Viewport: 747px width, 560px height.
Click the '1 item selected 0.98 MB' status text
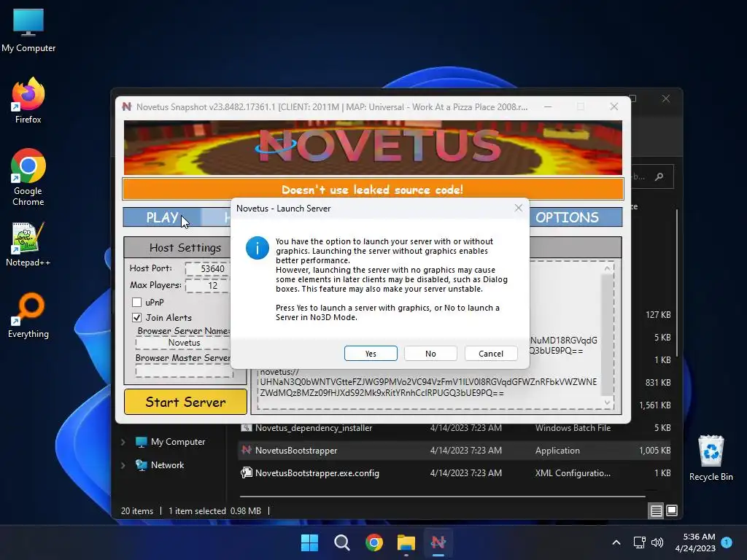click(215, 511)
